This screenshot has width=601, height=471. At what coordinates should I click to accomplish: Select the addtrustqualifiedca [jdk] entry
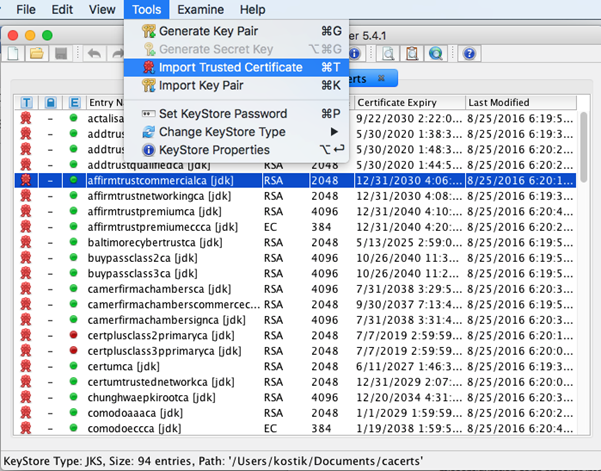click(295, 165)
